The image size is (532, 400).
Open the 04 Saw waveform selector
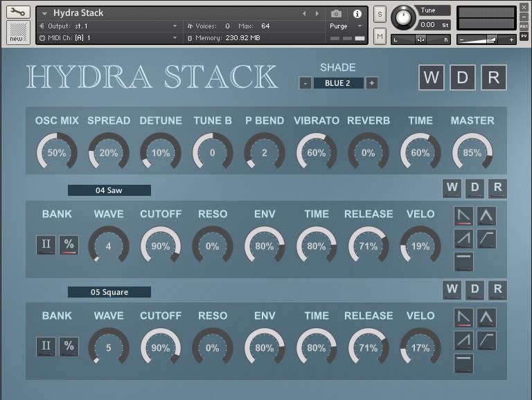(109, 190)
